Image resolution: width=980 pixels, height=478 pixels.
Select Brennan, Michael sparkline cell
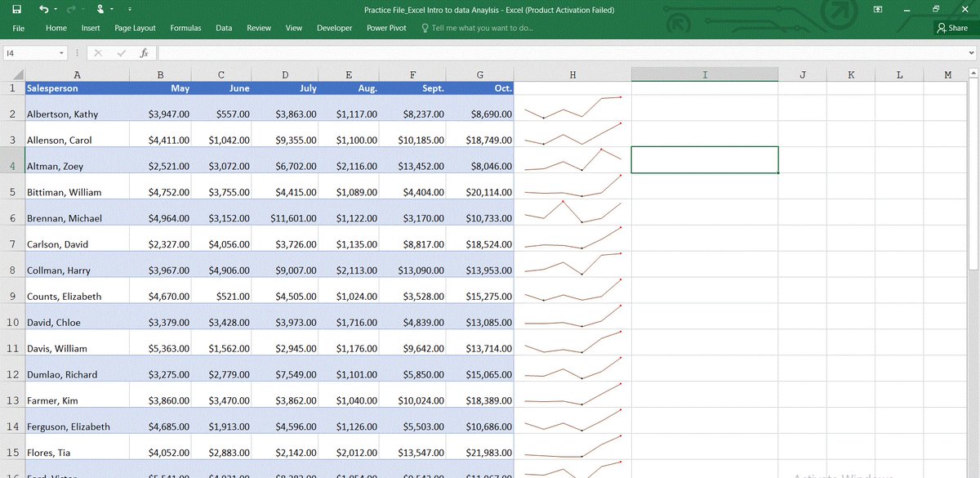click(x=572, y=212)
